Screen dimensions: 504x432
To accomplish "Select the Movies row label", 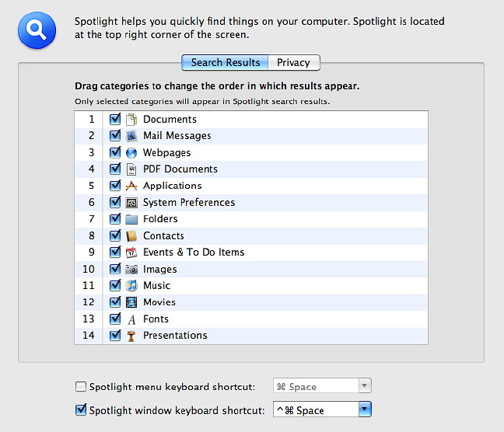I will point(159,302).
